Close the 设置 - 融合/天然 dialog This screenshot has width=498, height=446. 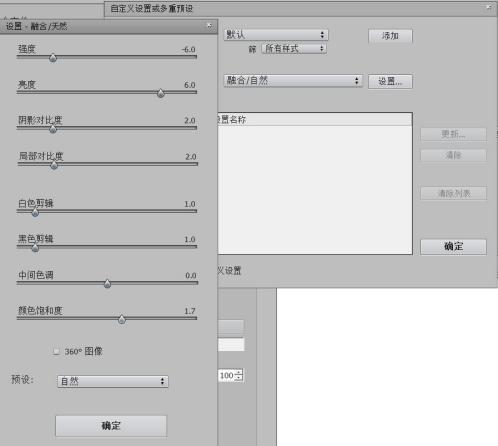[x=209, y=26]
